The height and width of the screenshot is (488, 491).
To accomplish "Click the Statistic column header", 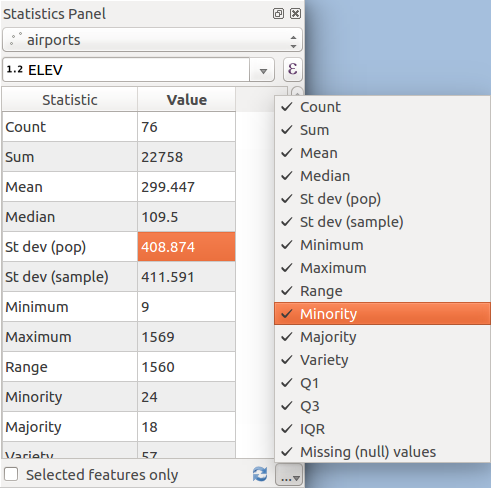I will point(70,100).
